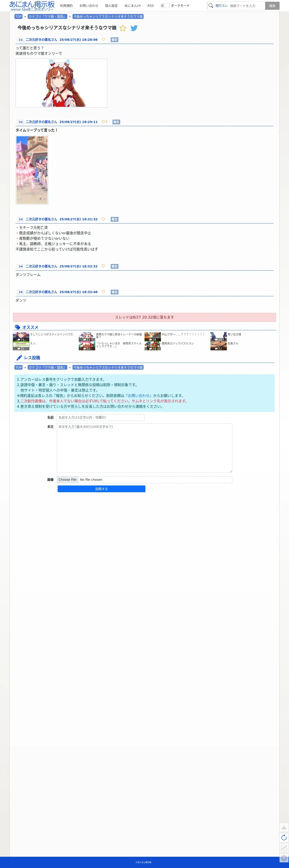Image resolution: width=289 pixels, height=868 pixels.
Task: Open recommended thread えっ
Action: tap(33, 343)
